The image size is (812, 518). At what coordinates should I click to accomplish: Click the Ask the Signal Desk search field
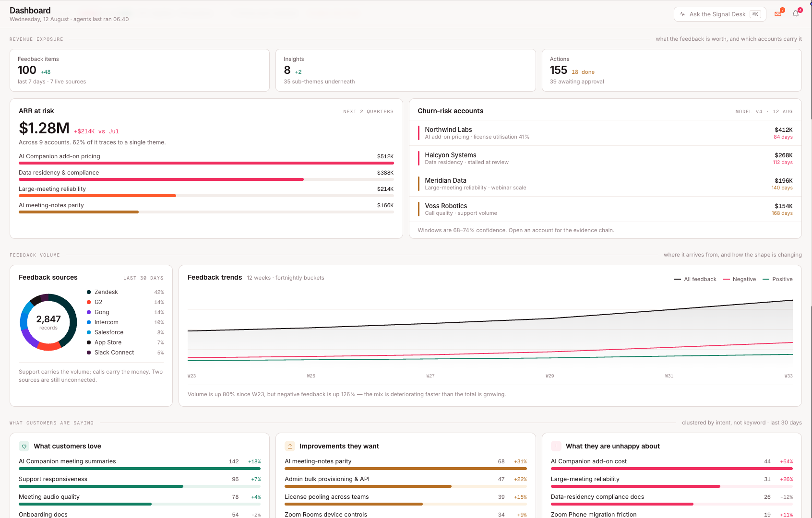[720, 14]
